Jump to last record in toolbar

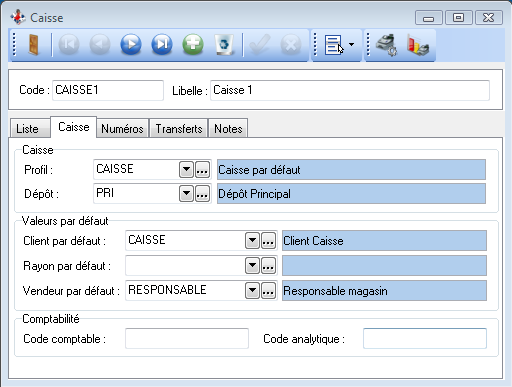tap(162, 44)
